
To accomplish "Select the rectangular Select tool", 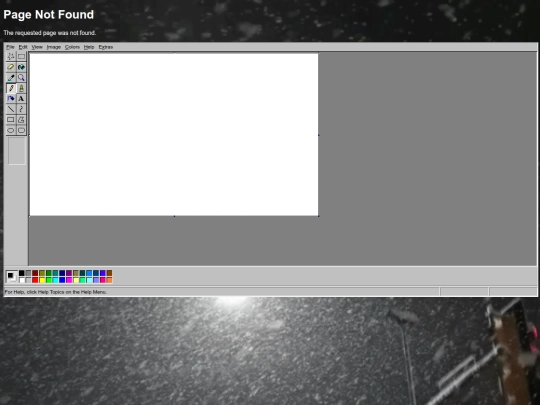I will point(21,56).
